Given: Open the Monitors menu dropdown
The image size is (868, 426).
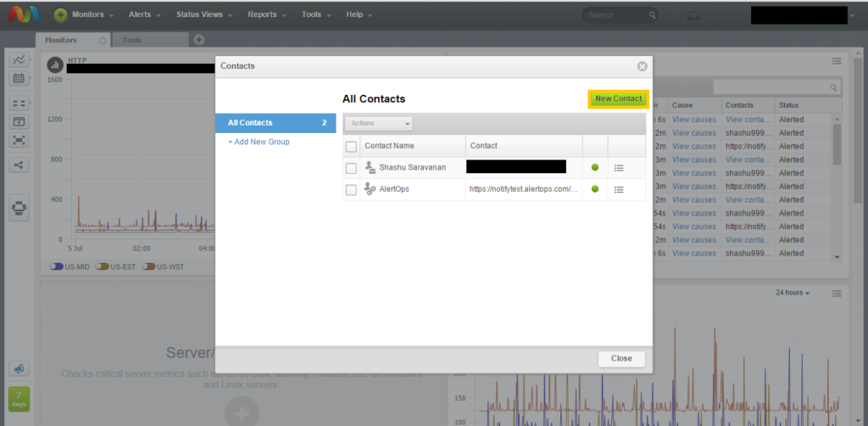Looking at the screenshot, I should coord(92,15).
